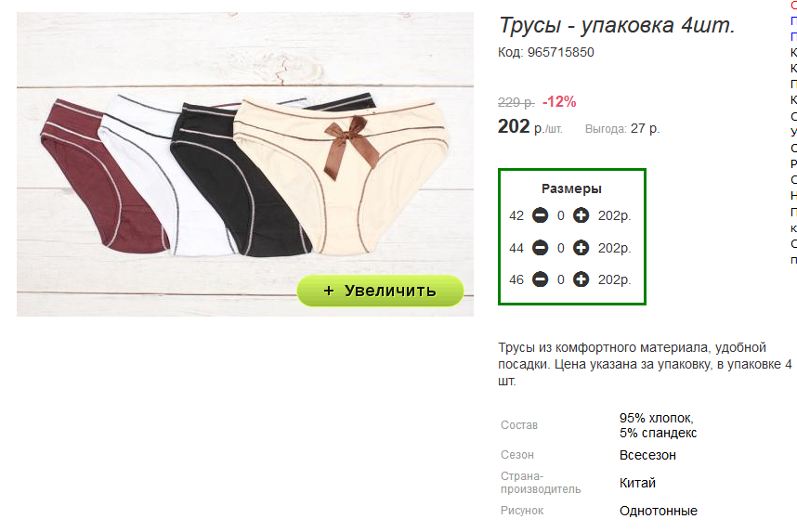The image size is (797, 532).
Task: Click plus icon for size 44
Action: coord(581,248)
